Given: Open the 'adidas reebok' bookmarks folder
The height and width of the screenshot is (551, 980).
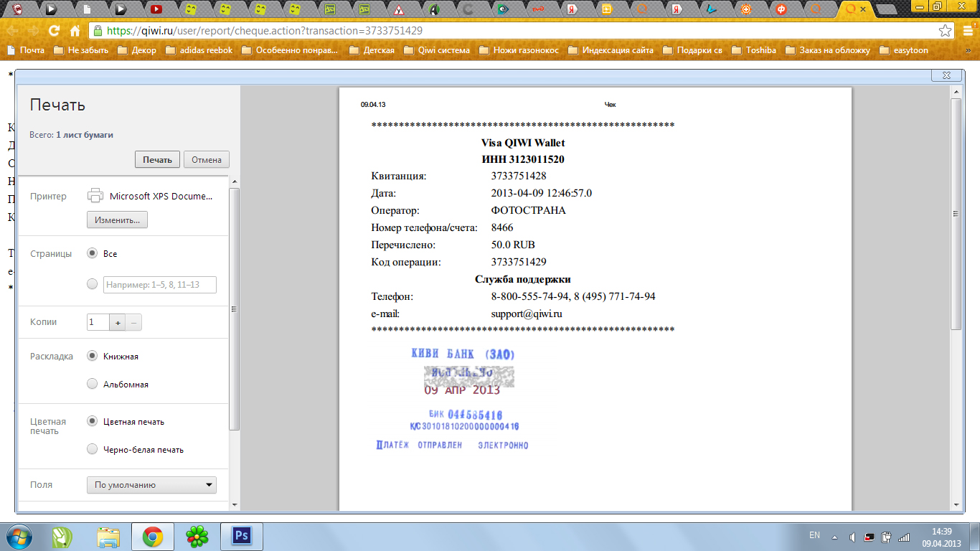Looking at the screenshot, I should (199, 50).
